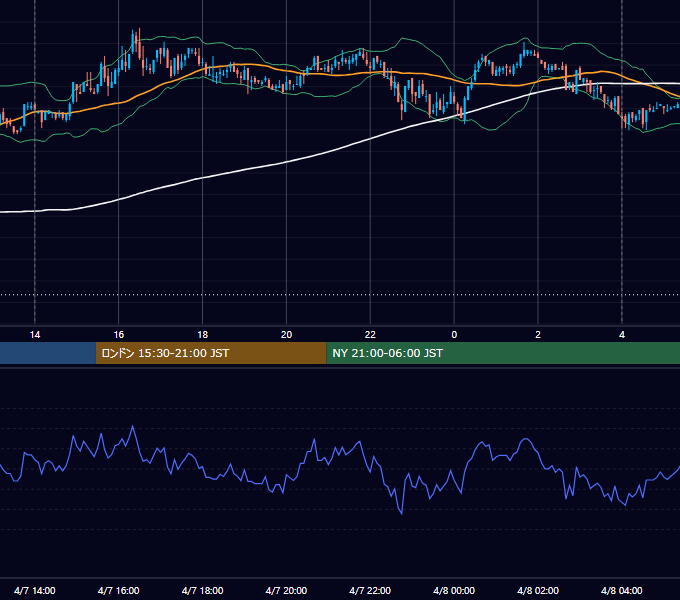Click the 4/8 00:00 date label
Image resolution: width=680 pixels, height=600 pixels.
click(454, 591)
